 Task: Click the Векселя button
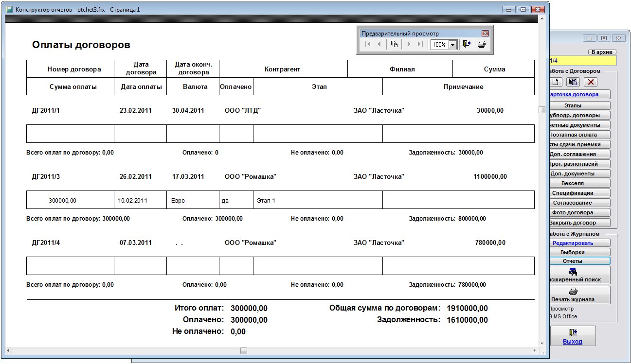[x=573, y=183]
